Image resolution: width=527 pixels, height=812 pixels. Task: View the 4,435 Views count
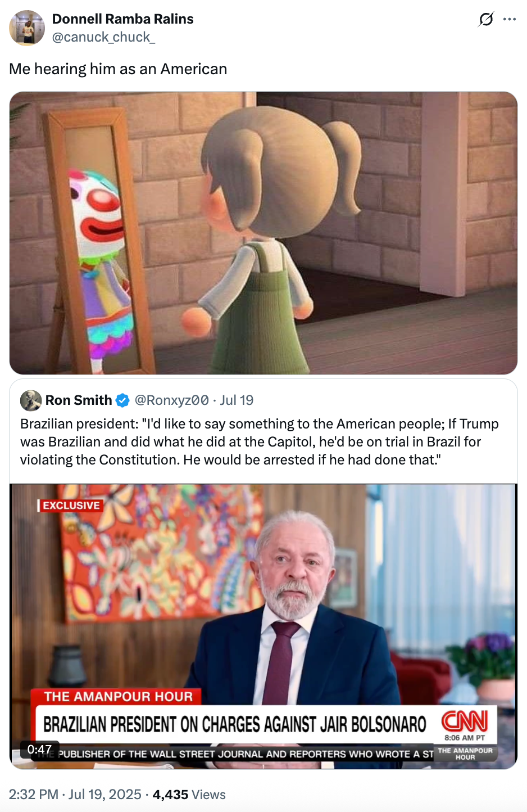click(189, 795)
